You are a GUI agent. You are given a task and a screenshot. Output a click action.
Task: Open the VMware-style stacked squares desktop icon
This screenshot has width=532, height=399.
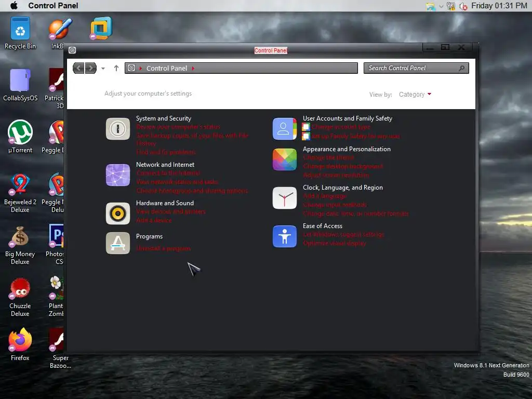[x=101, y=28]
